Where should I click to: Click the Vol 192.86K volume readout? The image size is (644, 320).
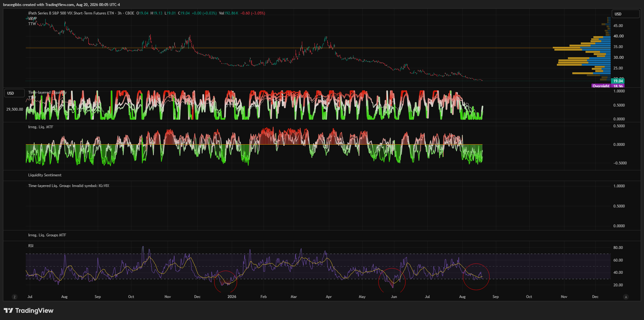click(x=229, y=13)
